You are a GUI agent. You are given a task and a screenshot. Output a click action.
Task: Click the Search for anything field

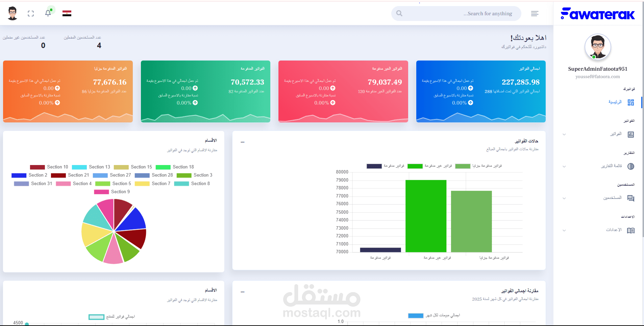(456, 14)
